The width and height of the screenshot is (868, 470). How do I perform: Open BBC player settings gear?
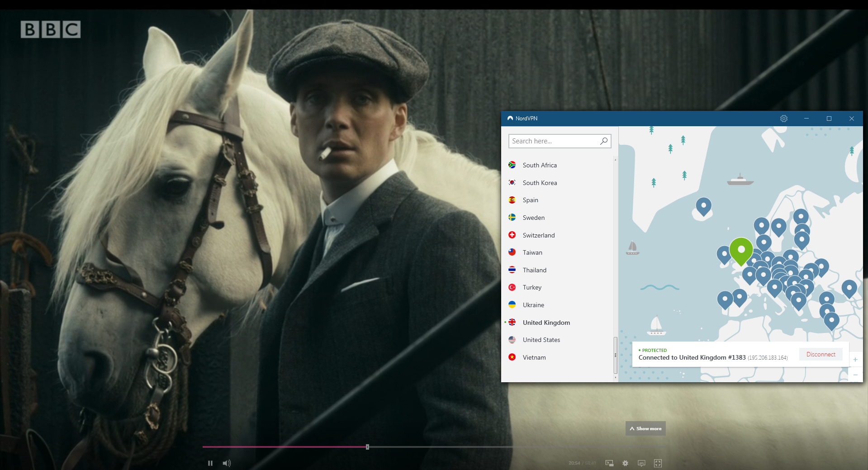pos(625,463)
